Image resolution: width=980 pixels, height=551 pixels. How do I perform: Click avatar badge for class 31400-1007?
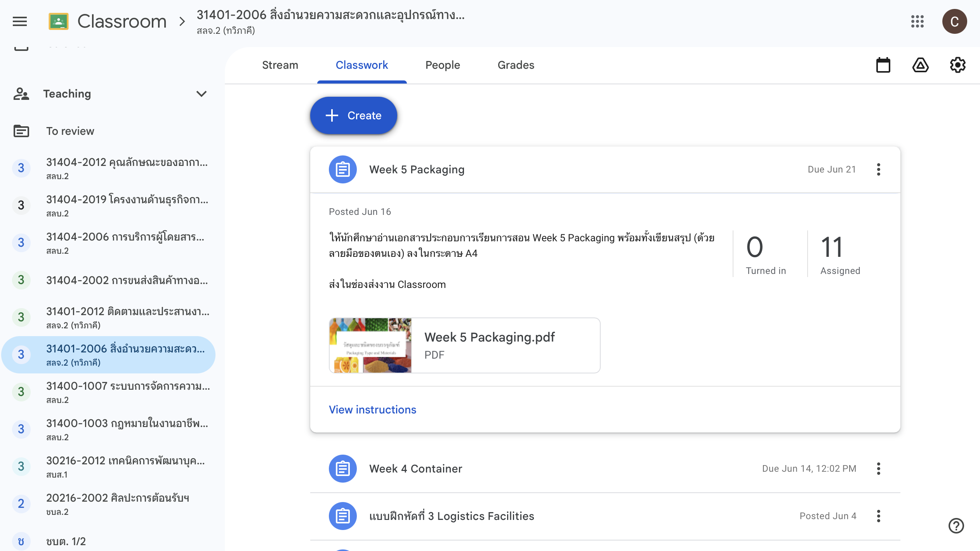pos(21,392)
